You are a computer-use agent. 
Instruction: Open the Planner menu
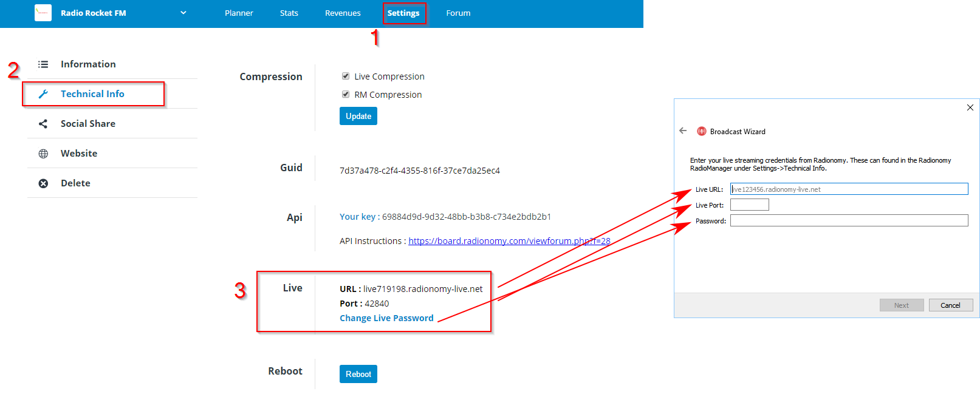point(239,13)
